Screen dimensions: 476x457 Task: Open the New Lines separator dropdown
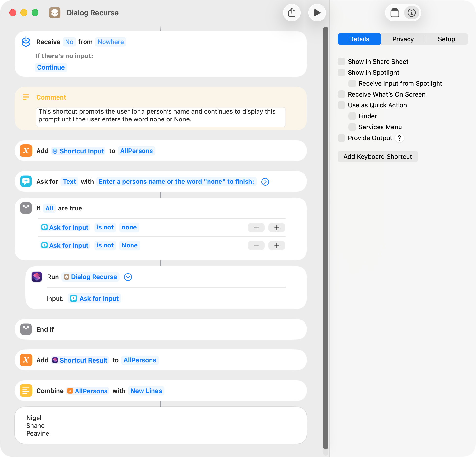click(146, 391)
